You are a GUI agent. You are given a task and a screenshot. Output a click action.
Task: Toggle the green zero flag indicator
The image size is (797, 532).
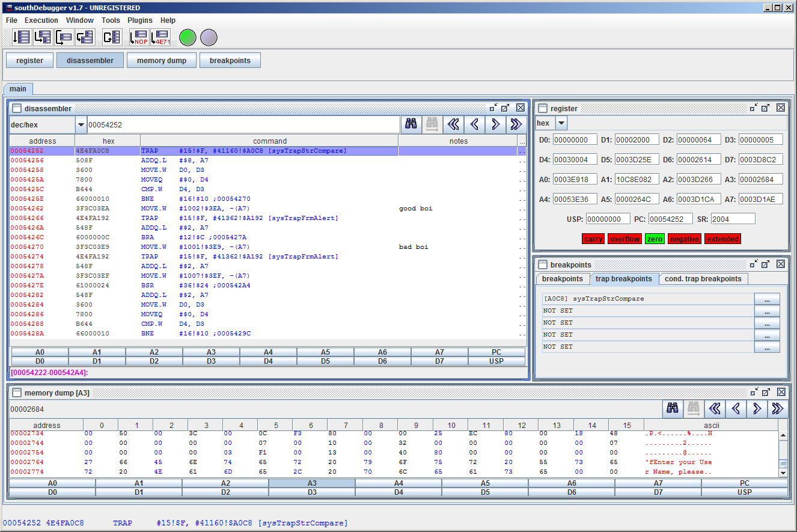[x=655, y=239]
